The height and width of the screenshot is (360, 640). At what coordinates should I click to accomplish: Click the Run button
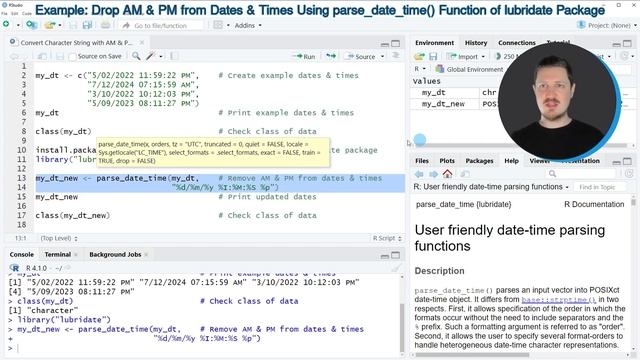[x=304, y=56]
